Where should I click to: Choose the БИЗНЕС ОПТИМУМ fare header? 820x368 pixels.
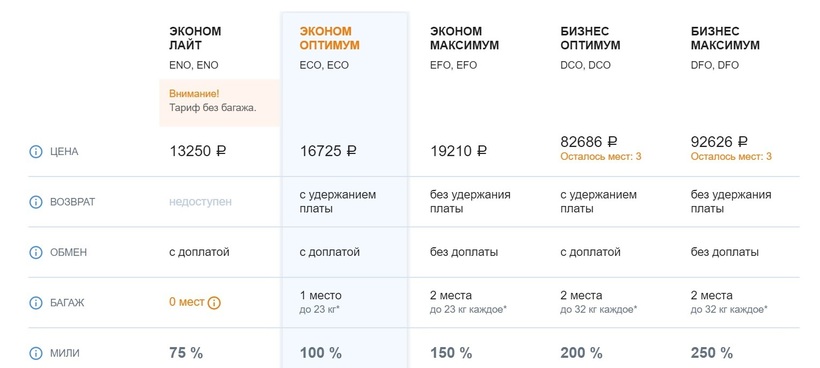click(590, 38)
